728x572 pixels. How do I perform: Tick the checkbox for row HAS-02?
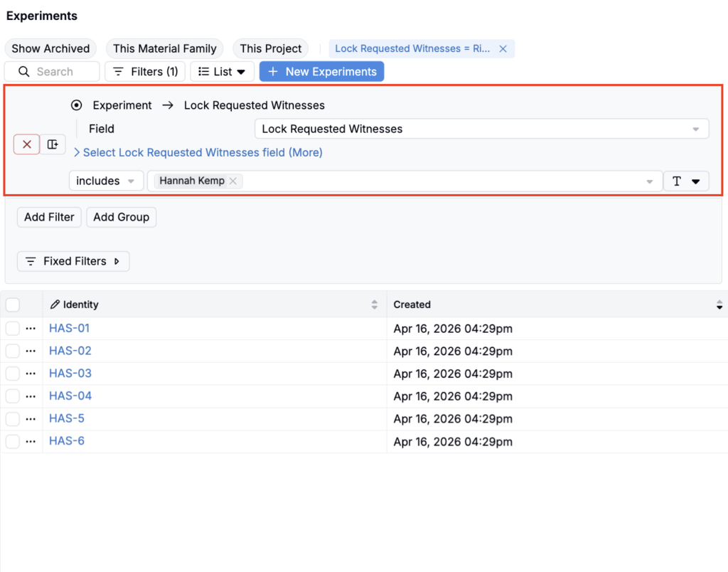pos(13,351)
